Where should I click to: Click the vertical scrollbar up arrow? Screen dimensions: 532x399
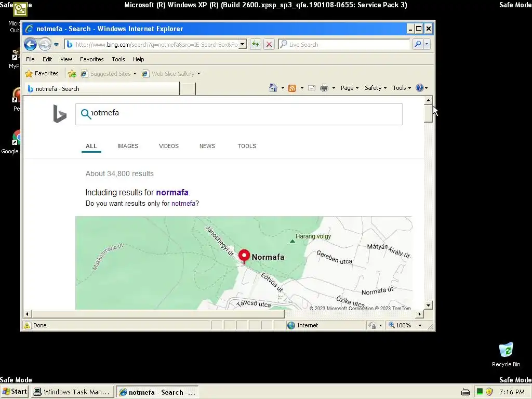428,100
